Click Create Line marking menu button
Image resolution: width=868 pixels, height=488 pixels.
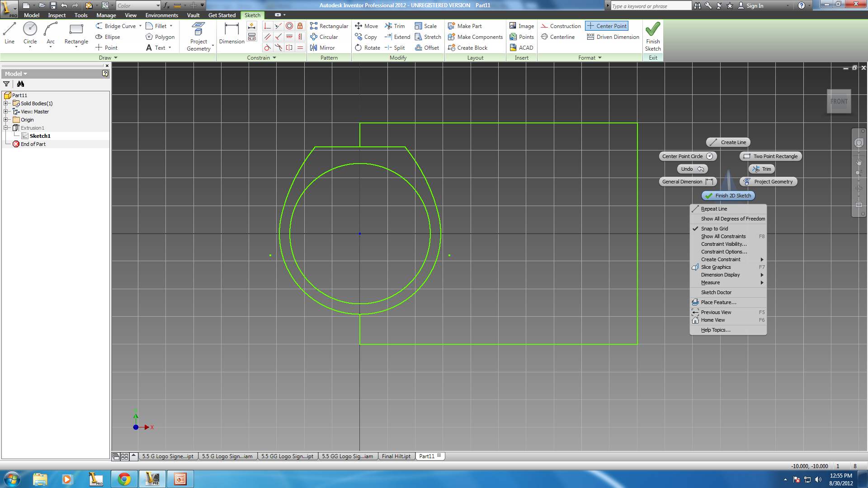pyautogui.click(x=728, y=142)
